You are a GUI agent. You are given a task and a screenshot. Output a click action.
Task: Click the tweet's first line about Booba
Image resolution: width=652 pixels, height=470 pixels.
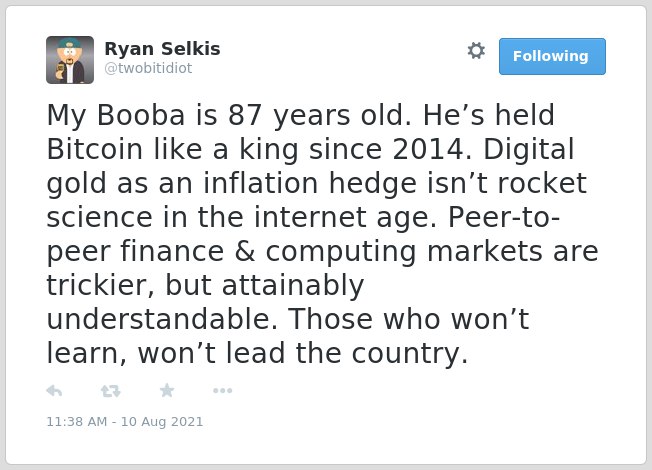tap(301, 115)
